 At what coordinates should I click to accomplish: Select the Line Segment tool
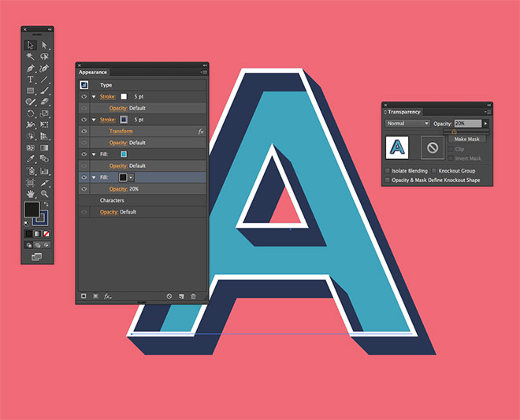coord(44,80)
